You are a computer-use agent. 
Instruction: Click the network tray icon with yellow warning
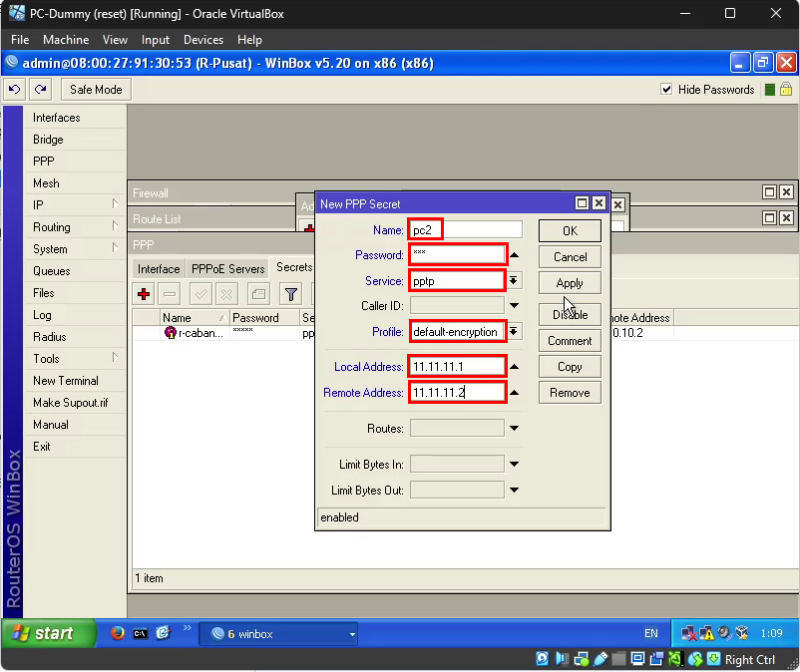(707, 634)
